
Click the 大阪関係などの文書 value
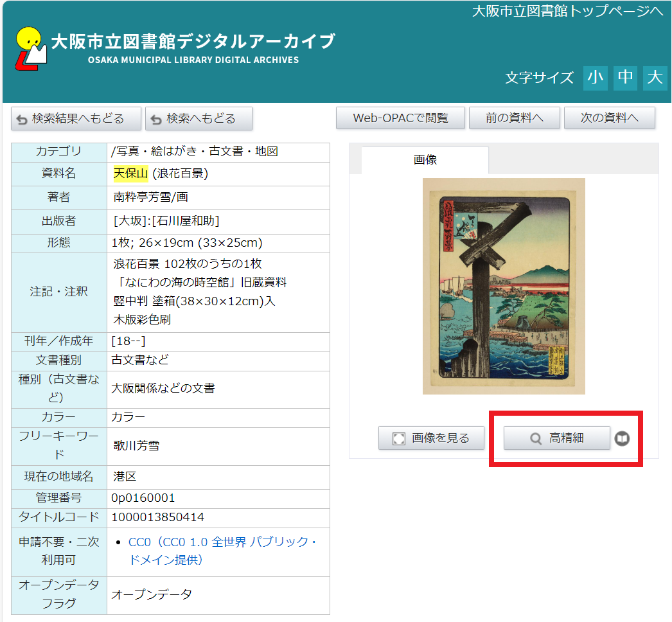click(x=163, y=389)
